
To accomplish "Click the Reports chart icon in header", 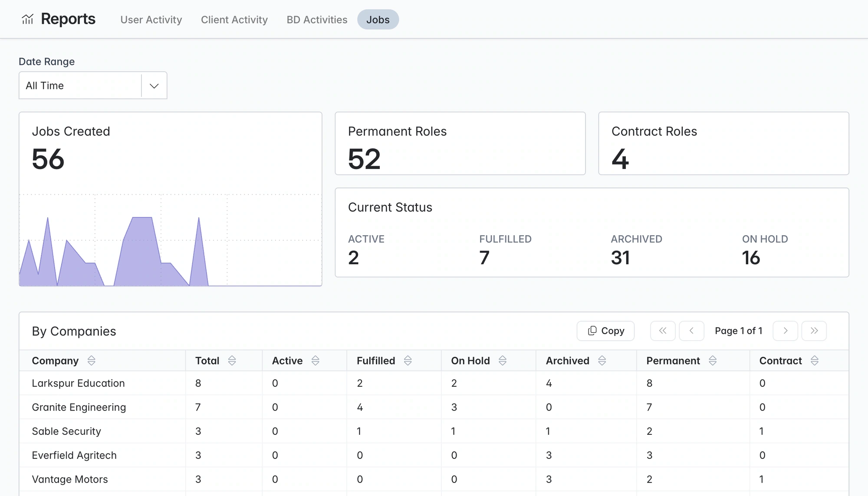I will [x=27, y=19].
